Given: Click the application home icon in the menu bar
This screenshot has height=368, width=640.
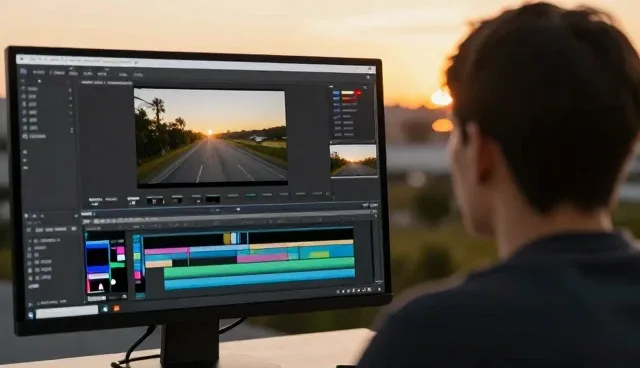Looking at the screenshot, I should pos(23,71).
